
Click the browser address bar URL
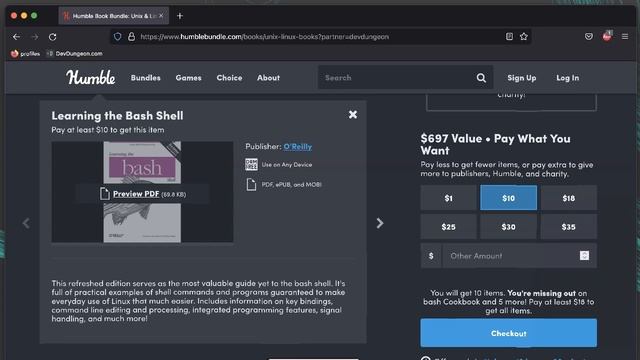click(264, 37)
